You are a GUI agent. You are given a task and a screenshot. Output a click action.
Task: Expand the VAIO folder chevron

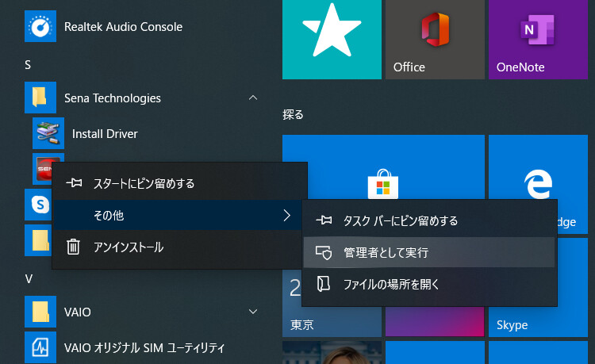(x=253, y=312)
